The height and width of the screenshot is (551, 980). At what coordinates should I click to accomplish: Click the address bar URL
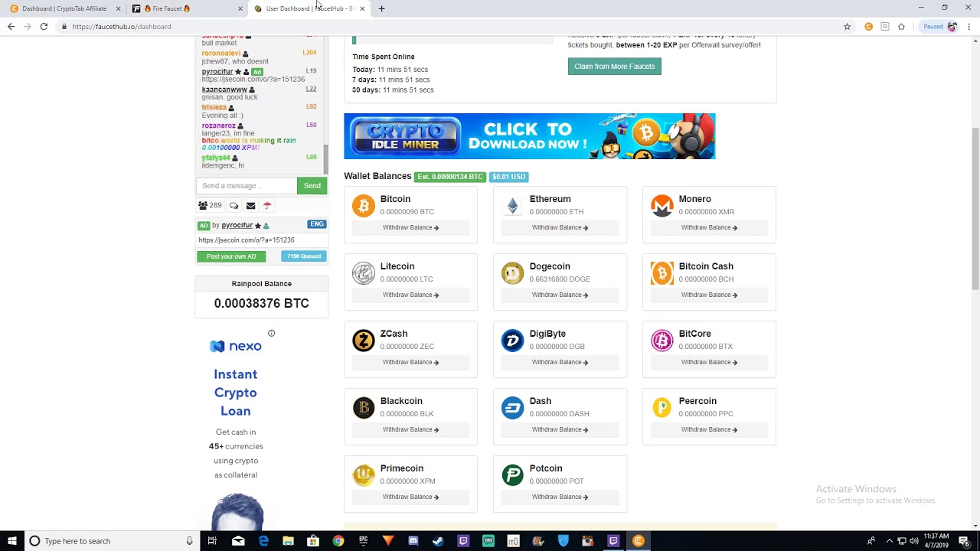point(122,27)
